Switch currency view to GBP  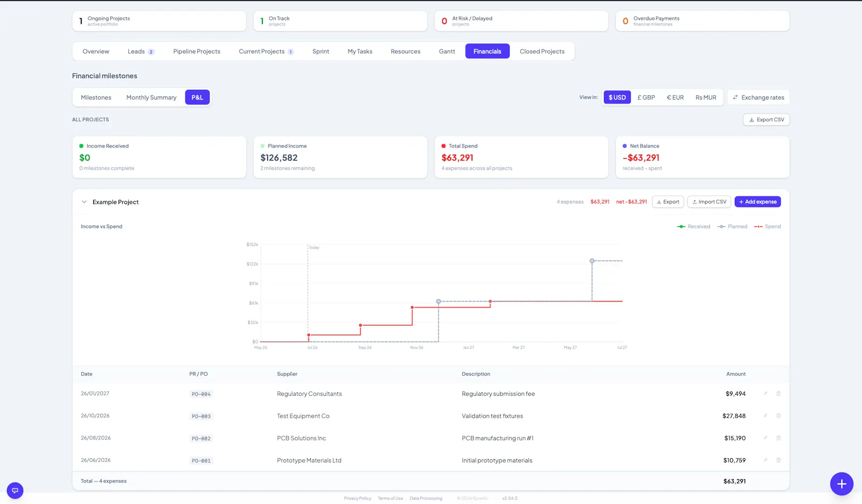click(x=646, y=97)
